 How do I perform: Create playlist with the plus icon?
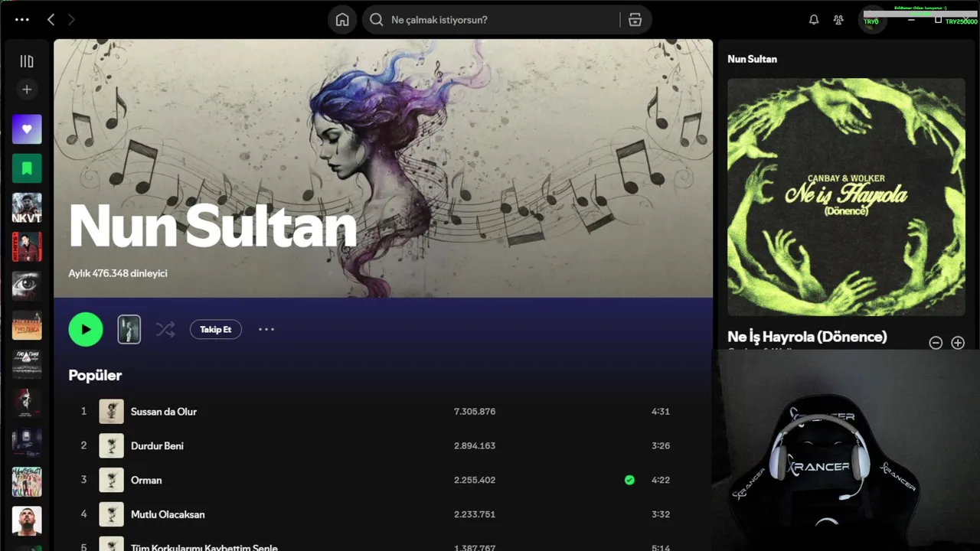coord(27,90)
